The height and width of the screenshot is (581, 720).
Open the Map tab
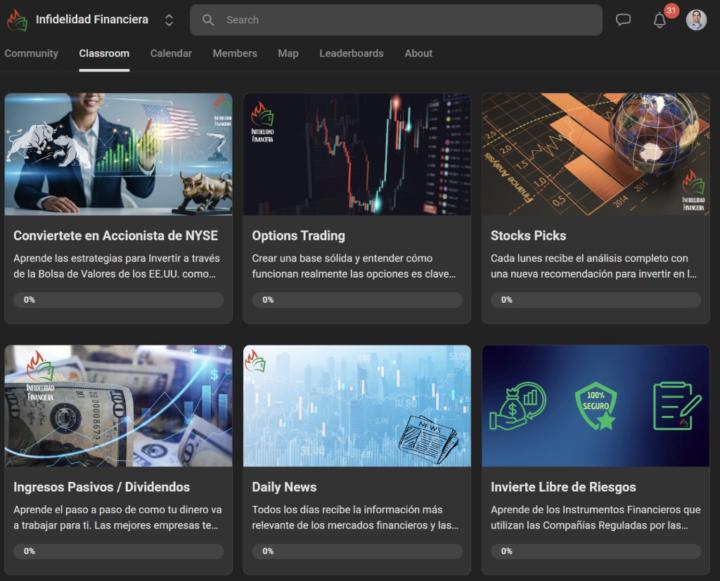point(288,53)
